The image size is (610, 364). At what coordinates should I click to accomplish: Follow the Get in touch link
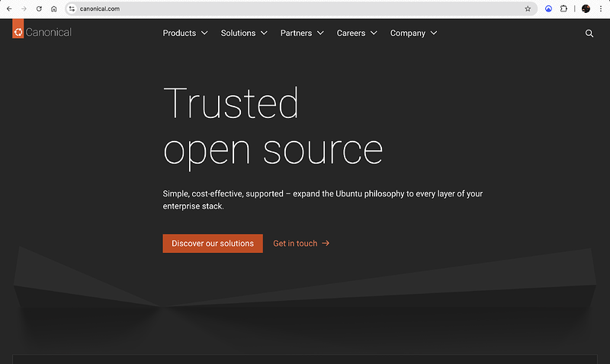[301, 243]
